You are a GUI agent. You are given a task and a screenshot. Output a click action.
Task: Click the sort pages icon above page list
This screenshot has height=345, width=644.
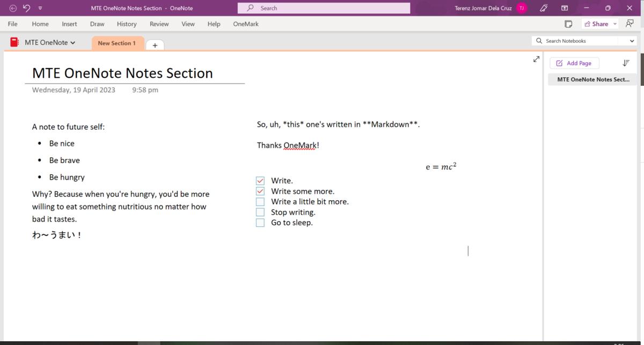pos(626,63)
